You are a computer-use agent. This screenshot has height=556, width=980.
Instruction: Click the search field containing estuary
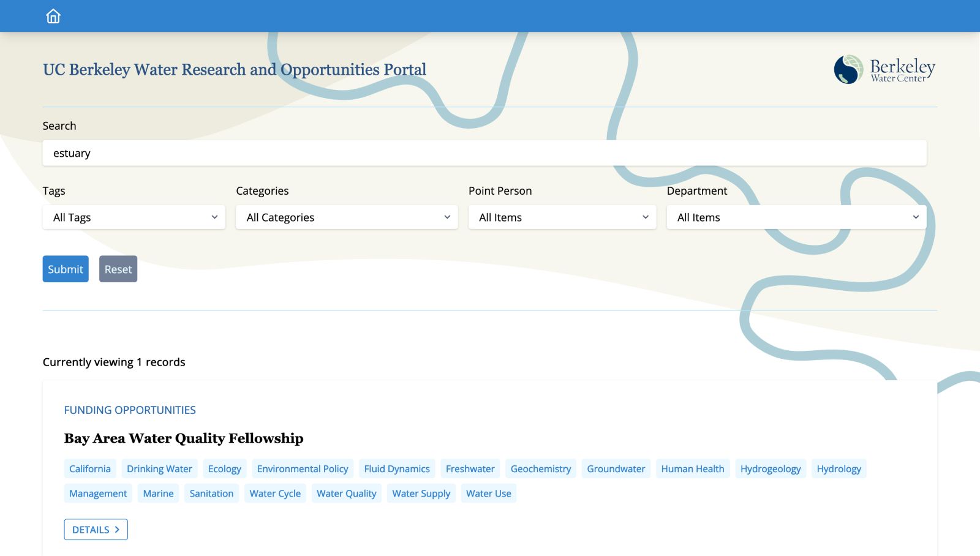point(484,153)
